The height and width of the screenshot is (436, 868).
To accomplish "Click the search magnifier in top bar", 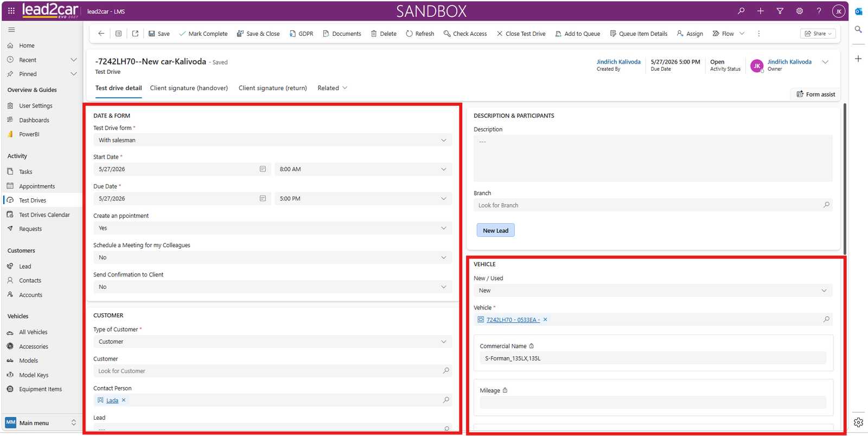I will pos(741,11).
